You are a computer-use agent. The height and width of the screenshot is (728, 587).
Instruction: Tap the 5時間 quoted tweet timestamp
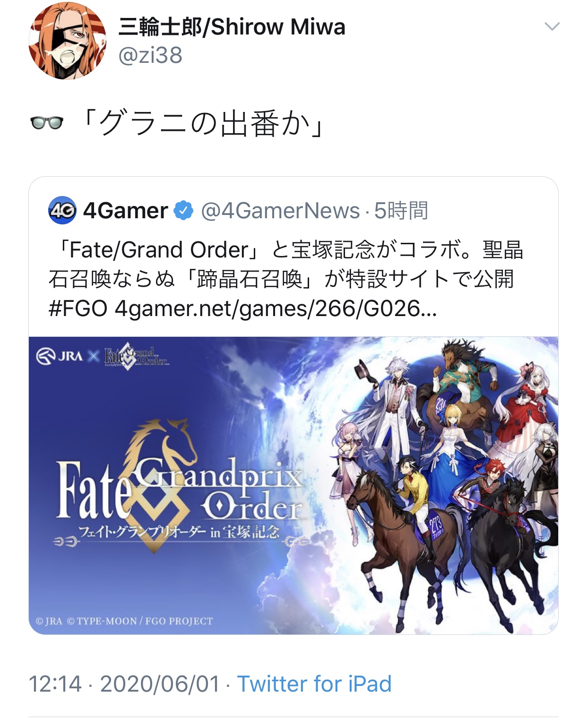pyautogui.click(x=401, y=211)
